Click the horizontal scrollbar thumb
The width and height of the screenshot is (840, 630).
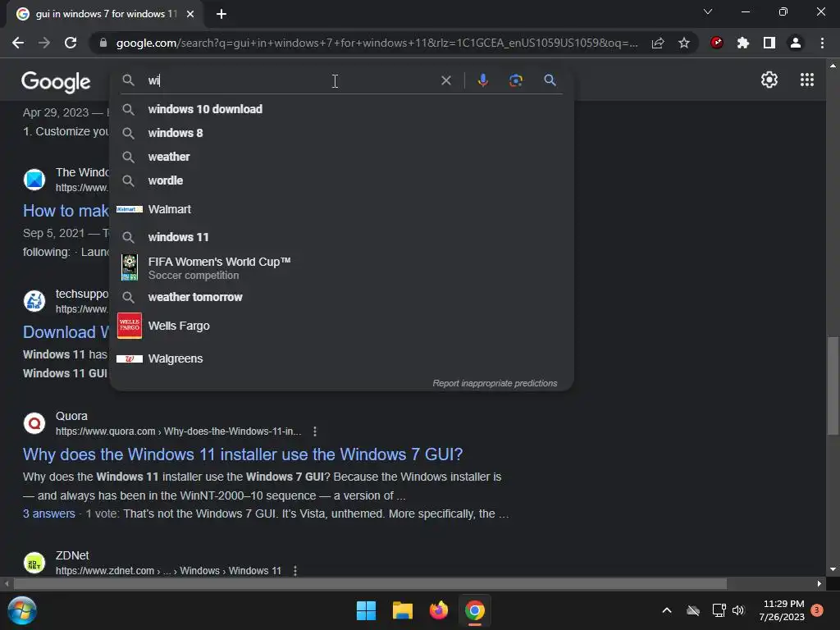click(370, 583)
